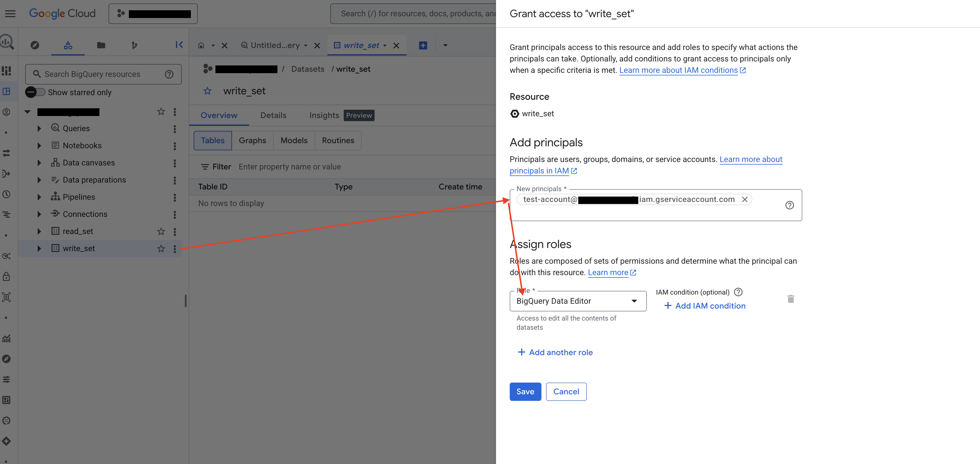
Task: Select the Routines segment button
Action: point(338,140)
